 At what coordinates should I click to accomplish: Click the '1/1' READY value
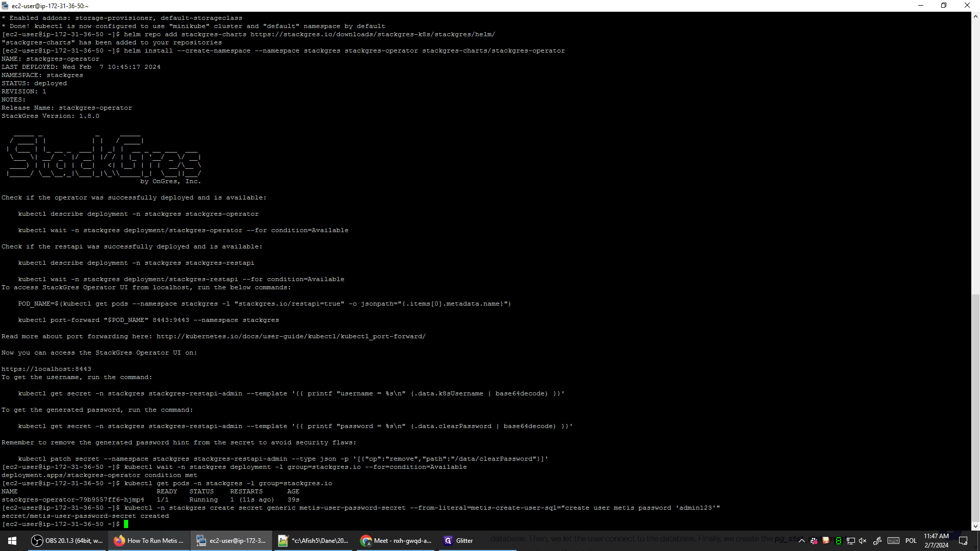tap(163, 500)
